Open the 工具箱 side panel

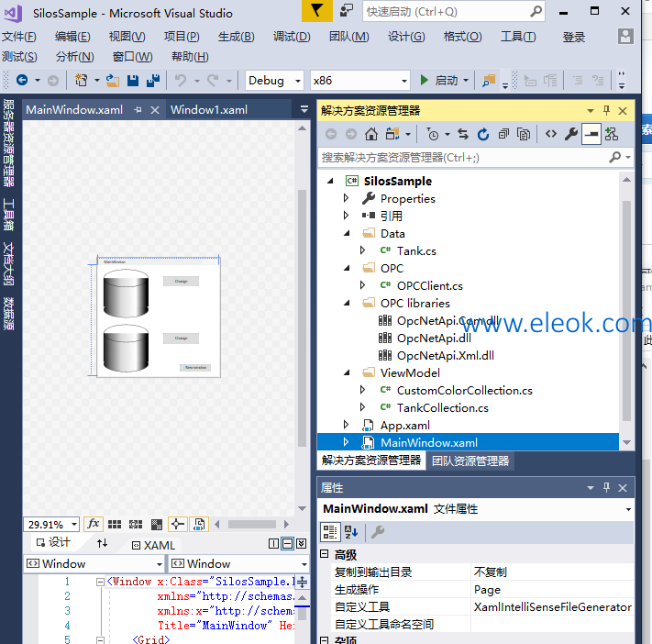[9, 215]
